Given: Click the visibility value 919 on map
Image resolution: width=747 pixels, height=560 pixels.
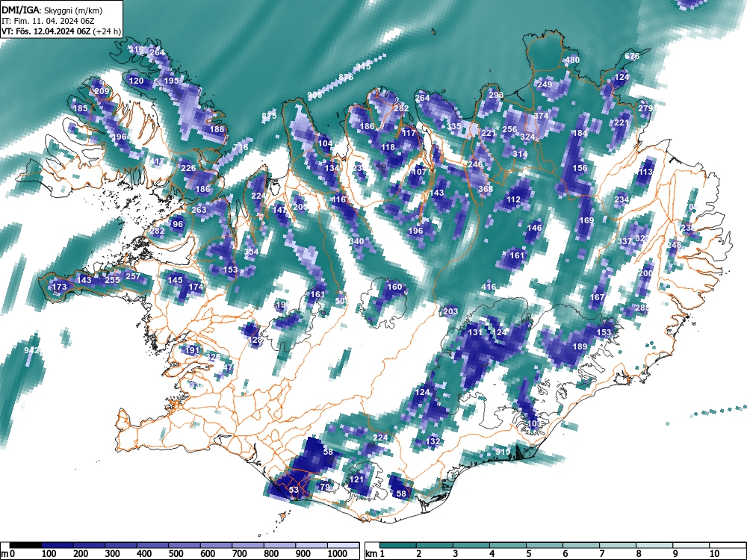Looking at the screenshot, I should point(503,452).
